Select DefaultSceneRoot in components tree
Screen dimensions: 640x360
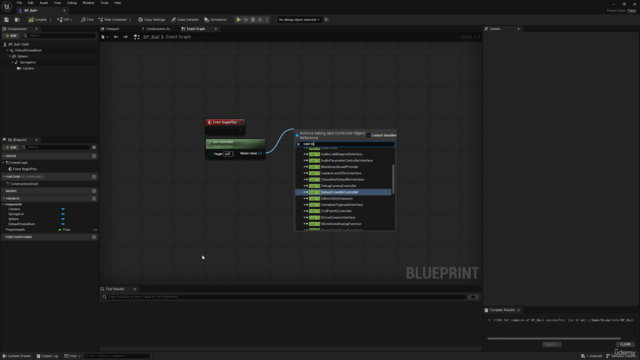28,50
